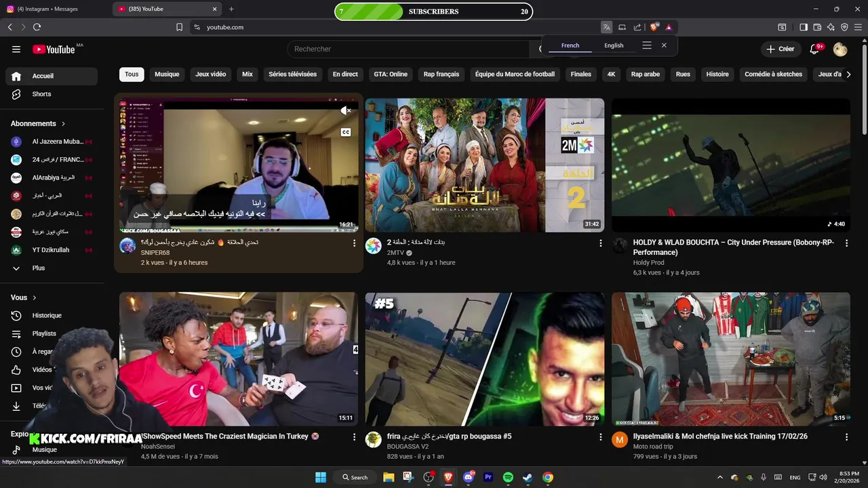This screenshot has width=868, height=488.
Task: Open the notifications bell
Action: 816,49
